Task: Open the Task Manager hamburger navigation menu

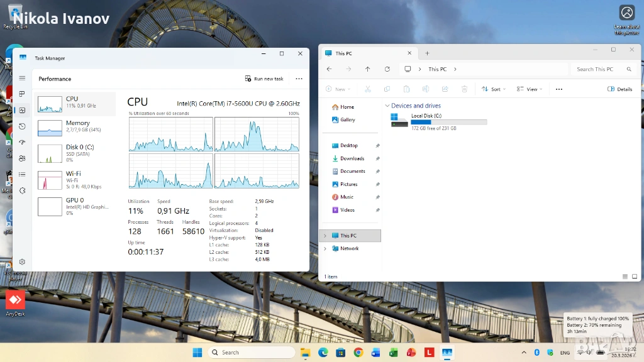Action: click(x=22, y=79)
